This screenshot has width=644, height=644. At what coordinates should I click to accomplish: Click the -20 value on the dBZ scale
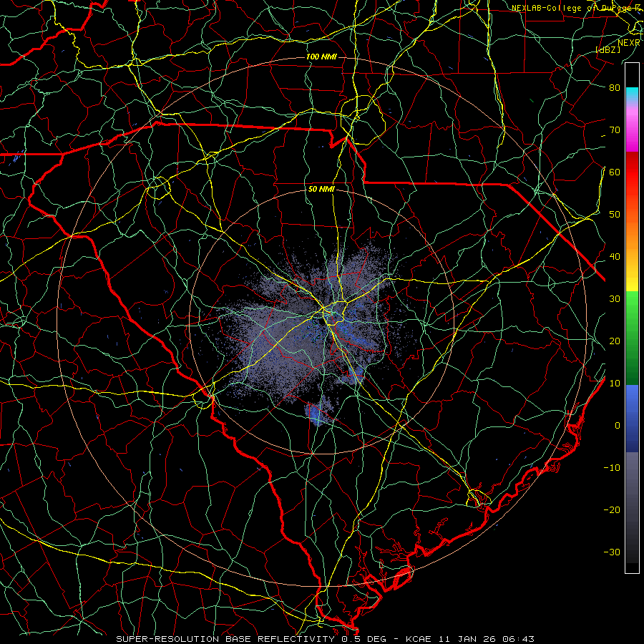(x=612, y=510)
